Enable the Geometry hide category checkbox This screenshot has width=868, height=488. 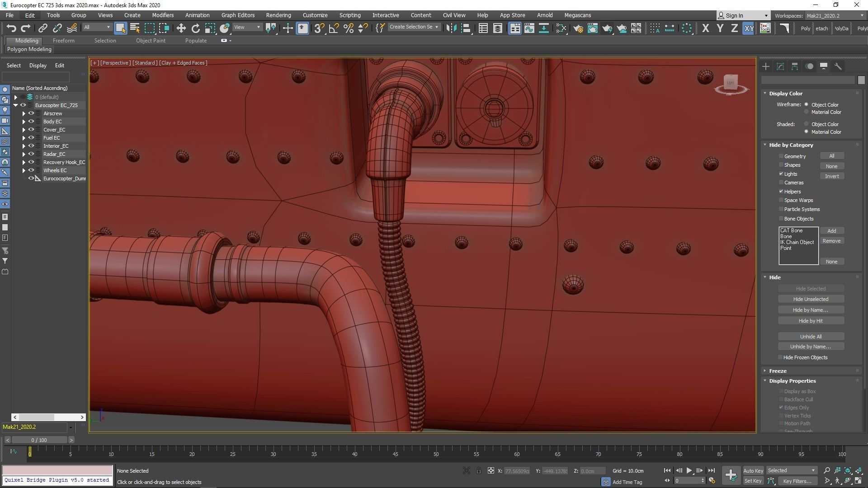pos(781,156)
